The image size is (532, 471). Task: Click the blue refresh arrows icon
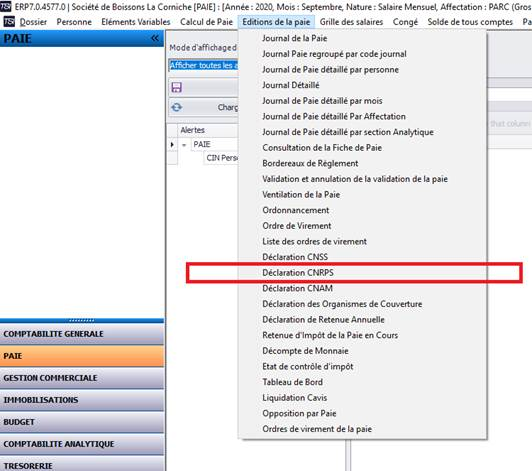tap(176, 107)
